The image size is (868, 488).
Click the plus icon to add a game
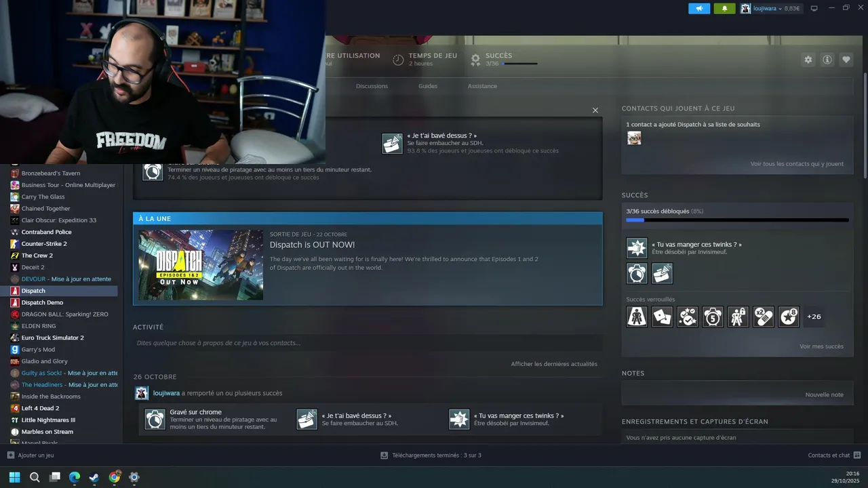(10, 455)
